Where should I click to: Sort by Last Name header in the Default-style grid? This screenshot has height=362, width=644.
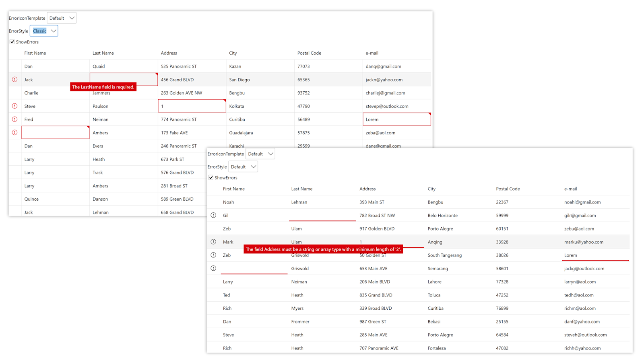tap(302, 189)
